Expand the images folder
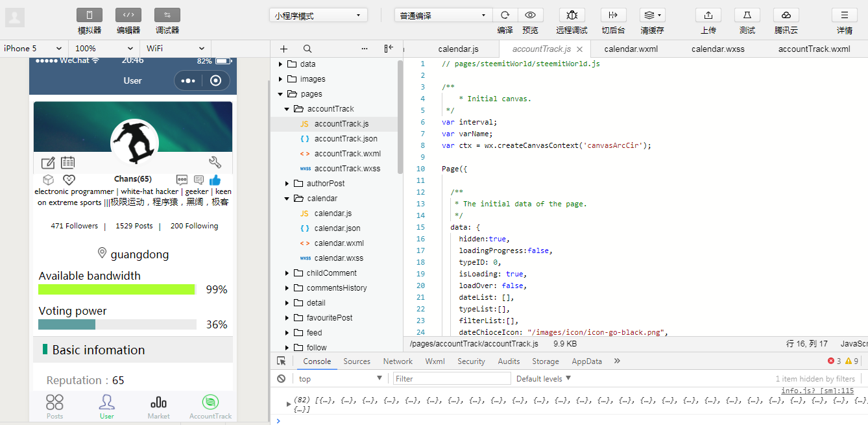Image resolution: width=868 pixels, height=425 pixels. click(281, 79)
